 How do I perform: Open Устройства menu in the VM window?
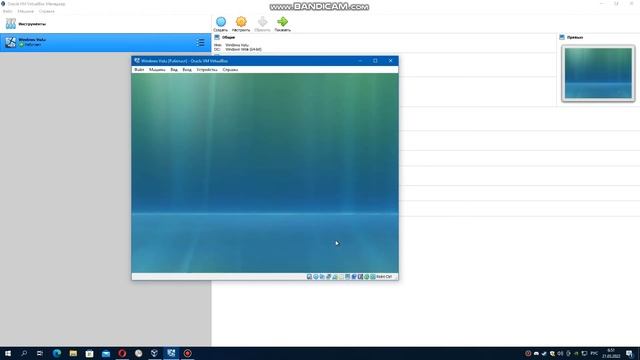click(207, 70)
